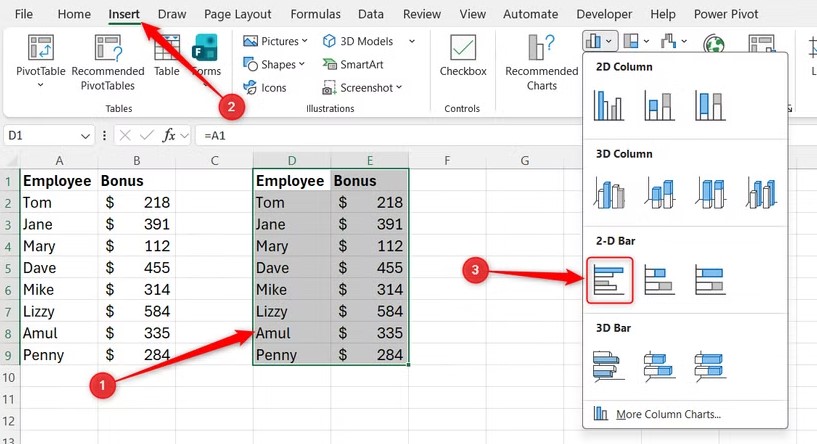Select the Employee header in column D
The width and height of the screenshot is (817, 444).
tap(292, 180)
